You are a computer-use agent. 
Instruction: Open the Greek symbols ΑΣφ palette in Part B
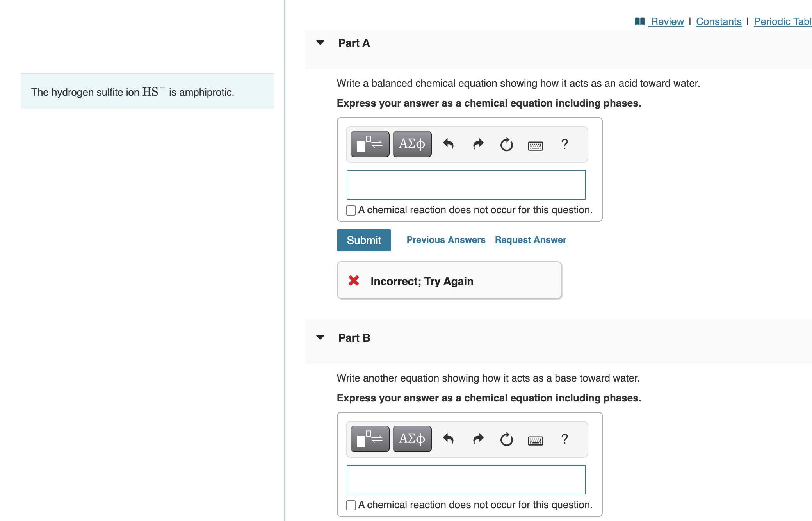411,439
